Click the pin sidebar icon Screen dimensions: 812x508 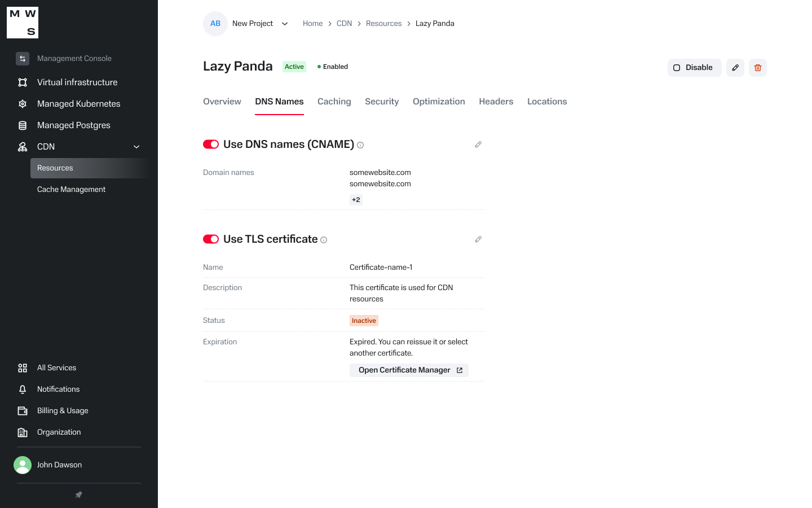click(79, 494)
